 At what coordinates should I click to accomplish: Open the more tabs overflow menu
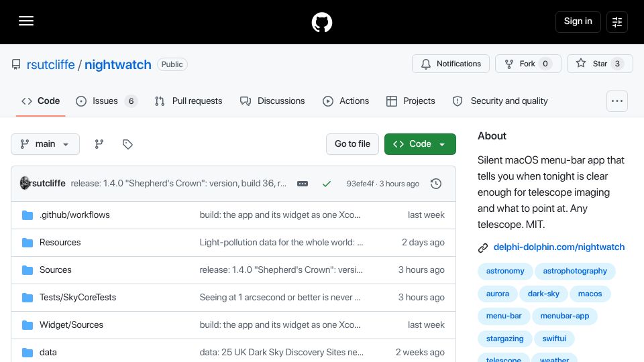pos(617,101)
